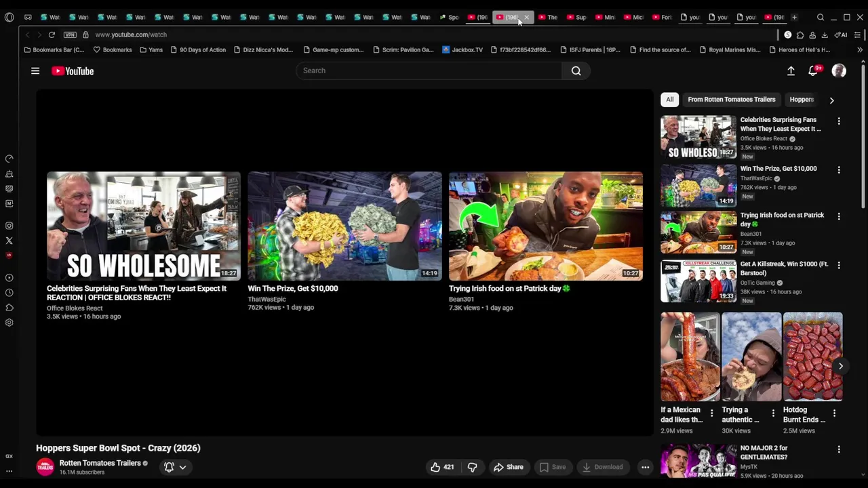Open Rotten Tomatoes Trailers channel name
The image size is (868, 488).
tap(100, 463)
